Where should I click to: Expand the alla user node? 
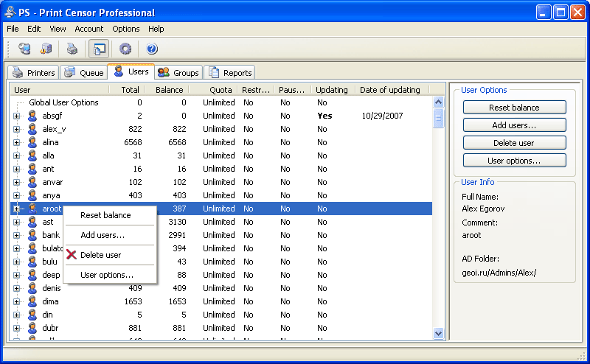16,155
